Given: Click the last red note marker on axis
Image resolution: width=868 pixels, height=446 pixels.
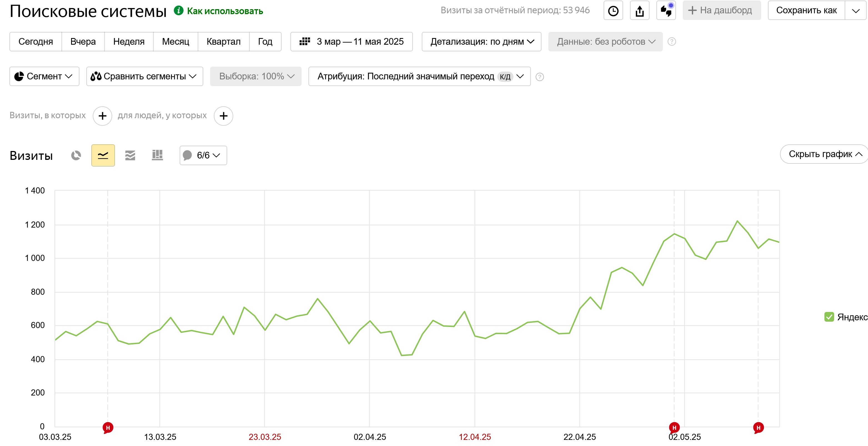Looking at the screenshot, I should coord(758,428).
